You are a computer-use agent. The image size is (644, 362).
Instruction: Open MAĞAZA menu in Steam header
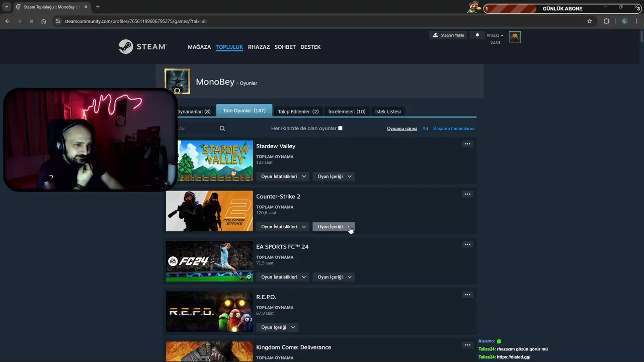(199, 47)
